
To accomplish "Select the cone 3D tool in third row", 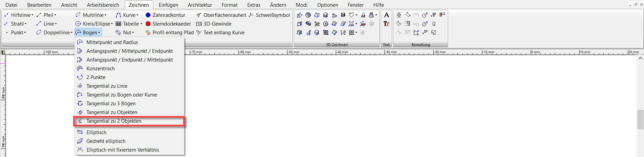I will pyautogui.click(x=309, y=32).
